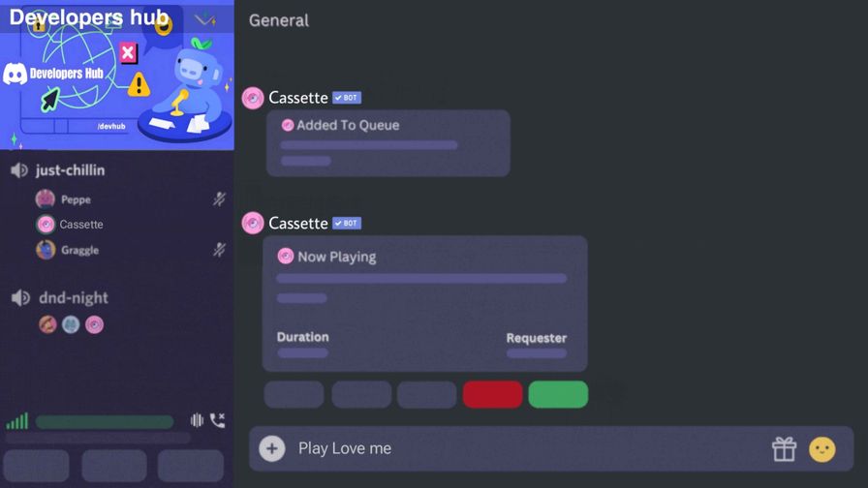Toggle Graggle's muted microphone icon
868x488 pixels.
219,250
